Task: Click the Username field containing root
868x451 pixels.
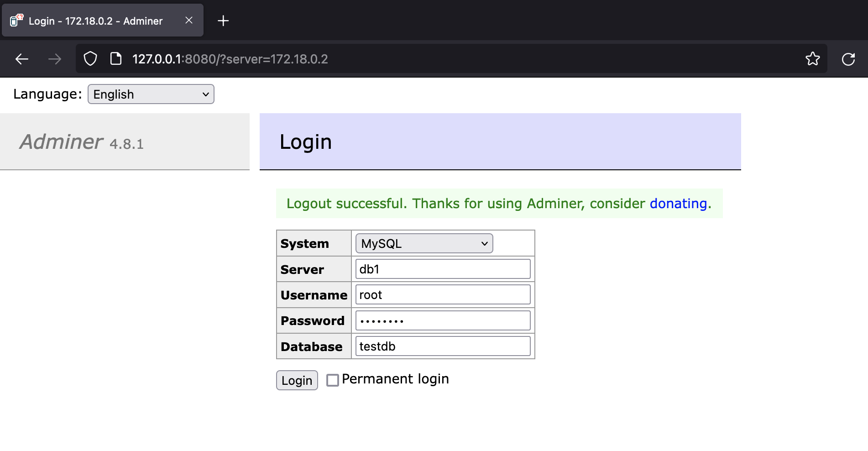Action: pos(442,294)
